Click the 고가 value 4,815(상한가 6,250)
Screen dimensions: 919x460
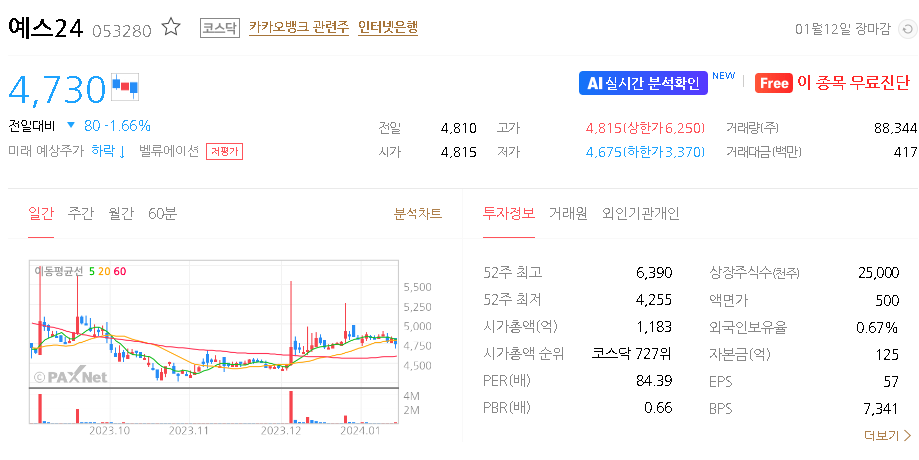point(645,128)
